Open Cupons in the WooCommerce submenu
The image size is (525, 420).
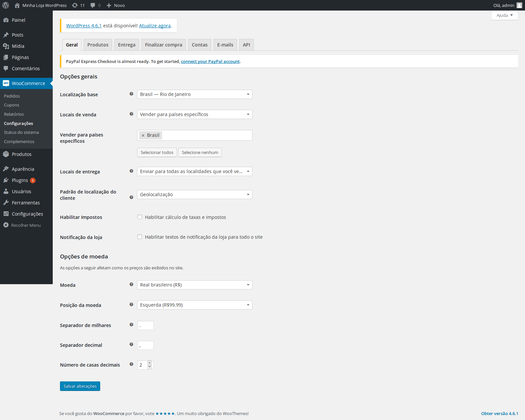12,105
